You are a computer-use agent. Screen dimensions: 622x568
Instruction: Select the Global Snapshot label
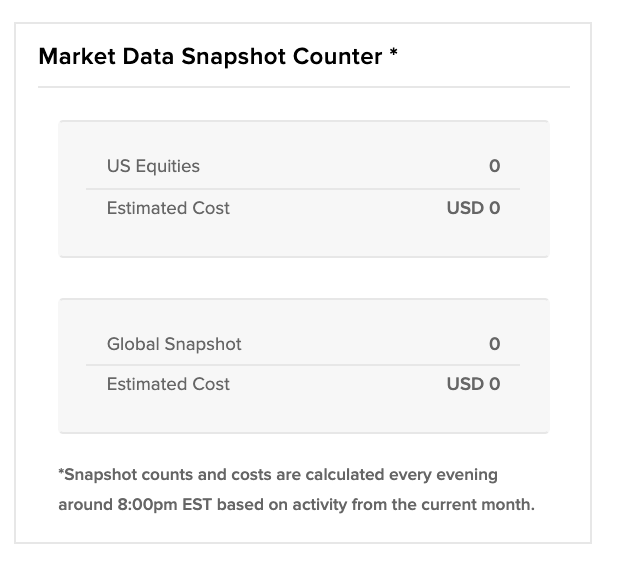coord(174,344)
